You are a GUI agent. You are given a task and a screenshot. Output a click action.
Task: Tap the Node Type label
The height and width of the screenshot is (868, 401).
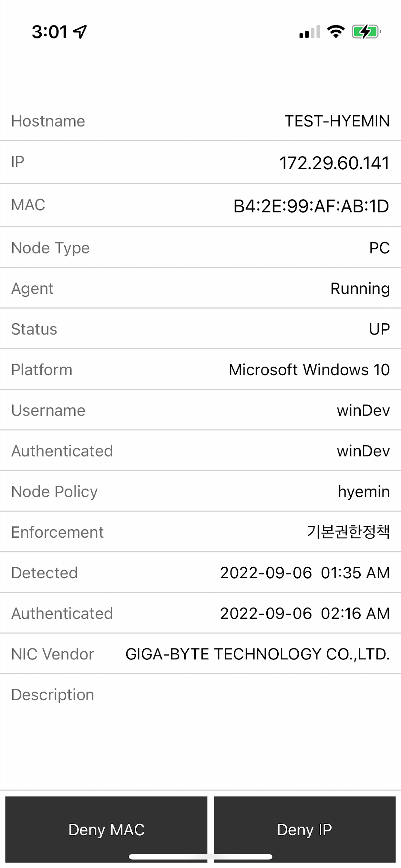point(51,248)
